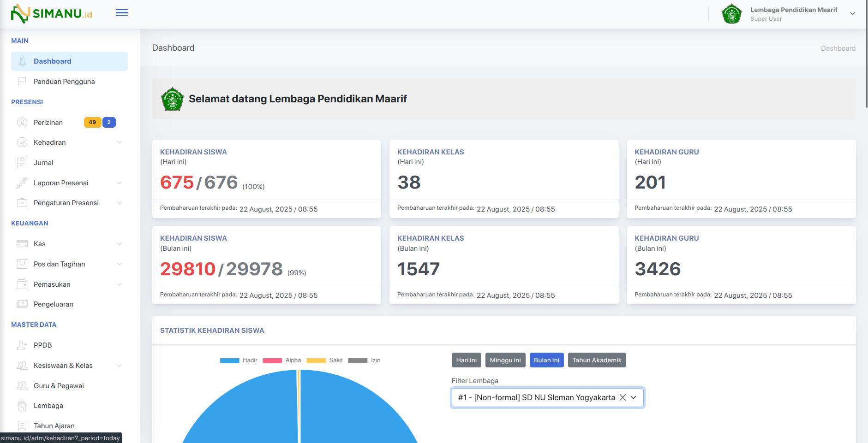
Task: Click the Dashboard rocket icon
Action: click(22, 61)
